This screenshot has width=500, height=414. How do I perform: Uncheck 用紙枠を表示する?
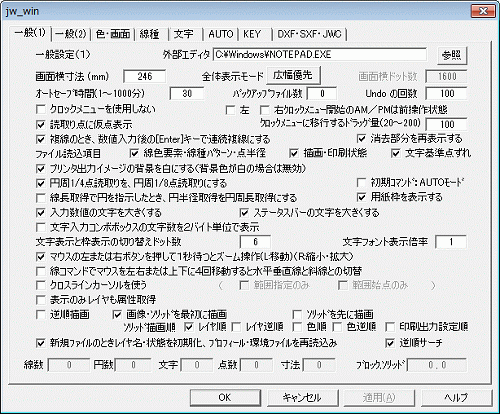tap(361, 197)
